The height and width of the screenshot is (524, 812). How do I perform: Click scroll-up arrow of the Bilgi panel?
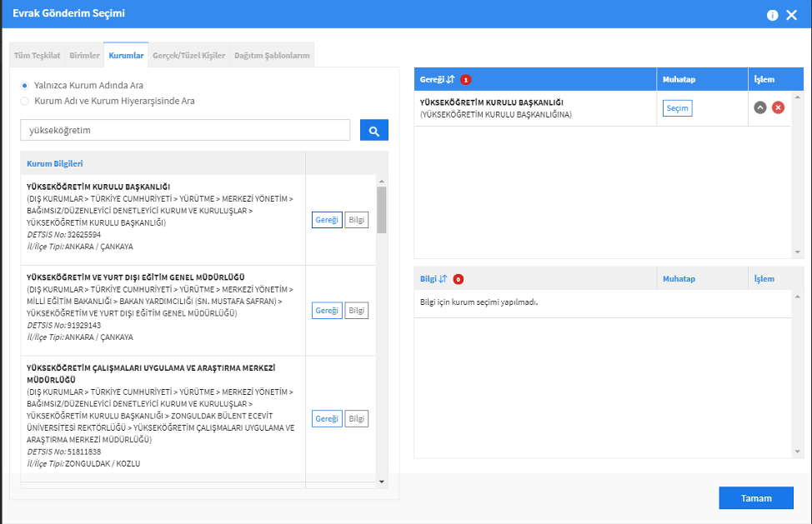[798, 297]
